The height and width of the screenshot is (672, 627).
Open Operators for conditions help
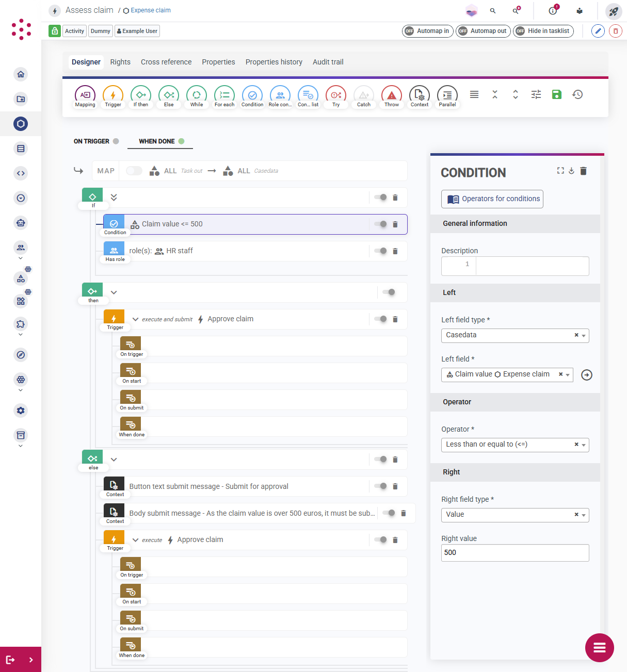[x=492, y=199]
